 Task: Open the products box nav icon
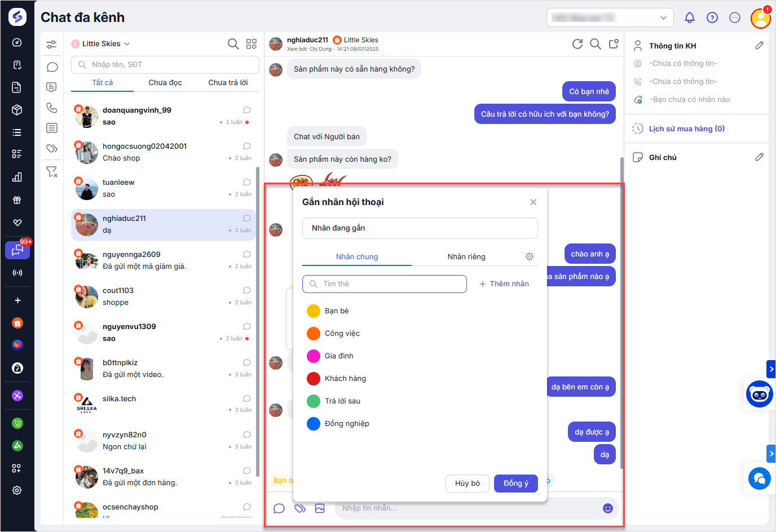point(17,110)
